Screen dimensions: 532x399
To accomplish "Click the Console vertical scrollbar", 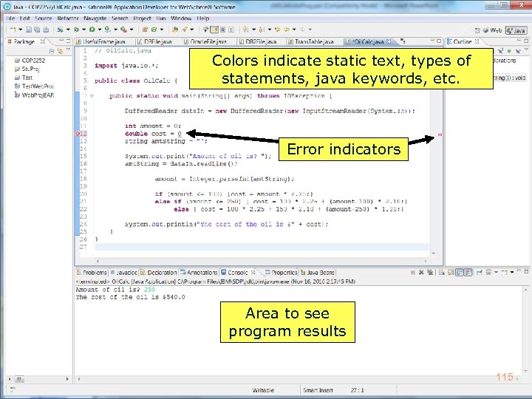I will [x=525, y=331].
